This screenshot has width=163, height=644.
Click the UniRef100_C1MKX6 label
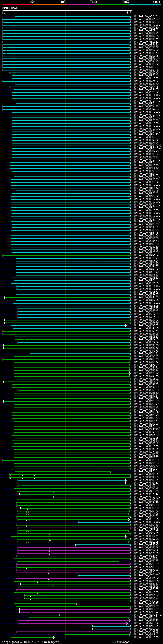click(x=146, y=87)
